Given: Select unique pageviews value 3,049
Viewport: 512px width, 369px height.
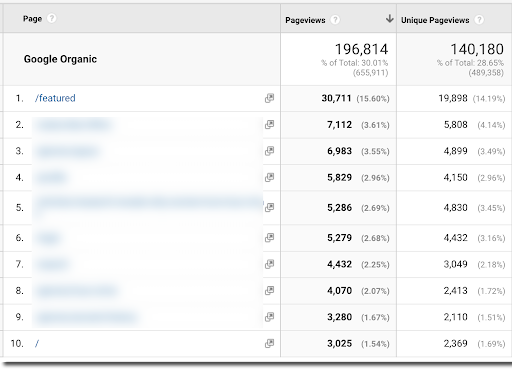Looking at the screenshot, I should (455, 264).
